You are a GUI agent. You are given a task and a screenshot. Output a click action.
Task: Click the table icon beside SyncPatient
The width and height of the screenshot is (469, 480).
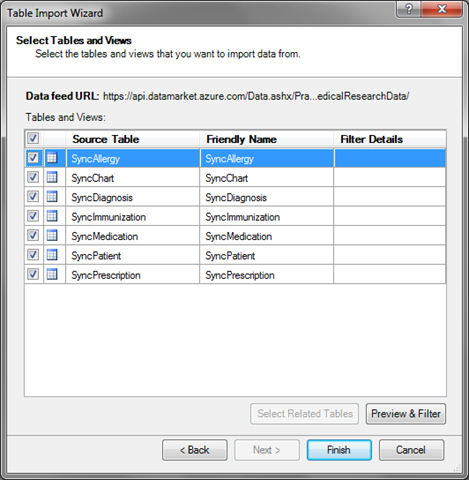click(52, 255)
